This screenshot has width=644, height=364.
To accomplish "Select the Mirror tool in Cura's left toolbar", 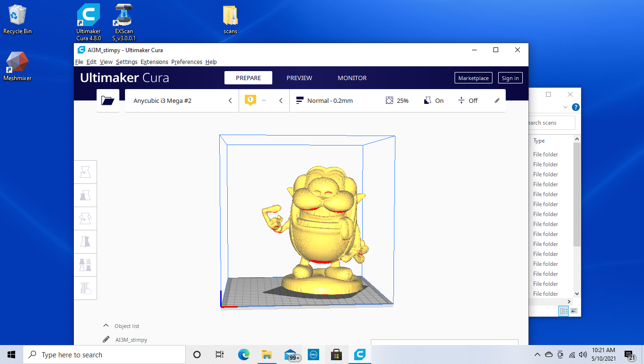I will coord(85,242).
